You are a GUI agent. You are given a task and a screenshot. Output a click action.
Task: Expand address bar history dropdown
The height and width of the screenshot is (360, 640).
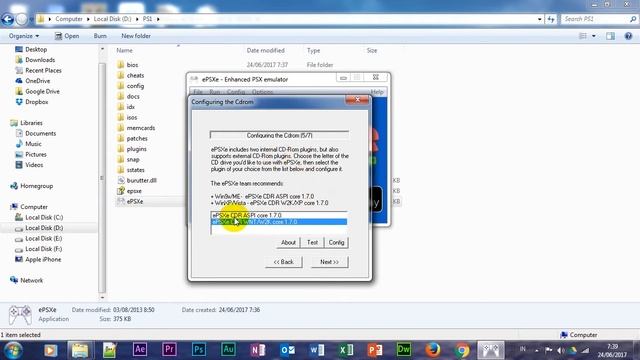tap(540, 19)
